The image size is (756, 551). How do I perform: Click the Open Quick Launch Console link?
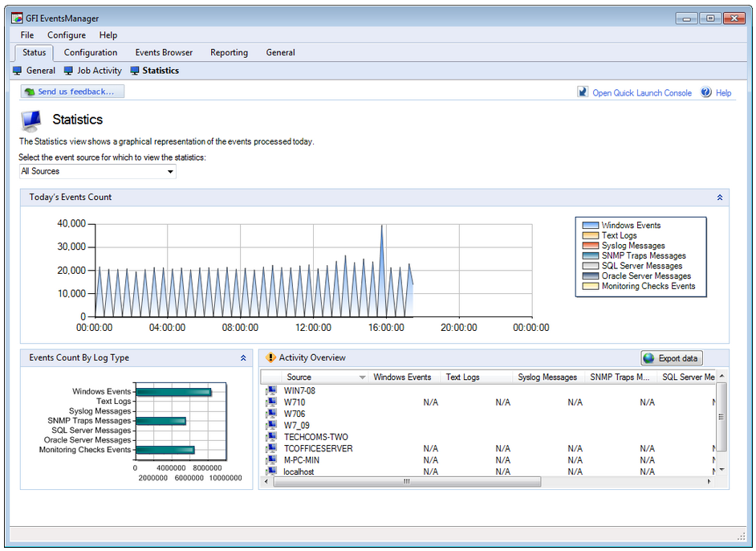pyautogui.click(x=642, y=93)
